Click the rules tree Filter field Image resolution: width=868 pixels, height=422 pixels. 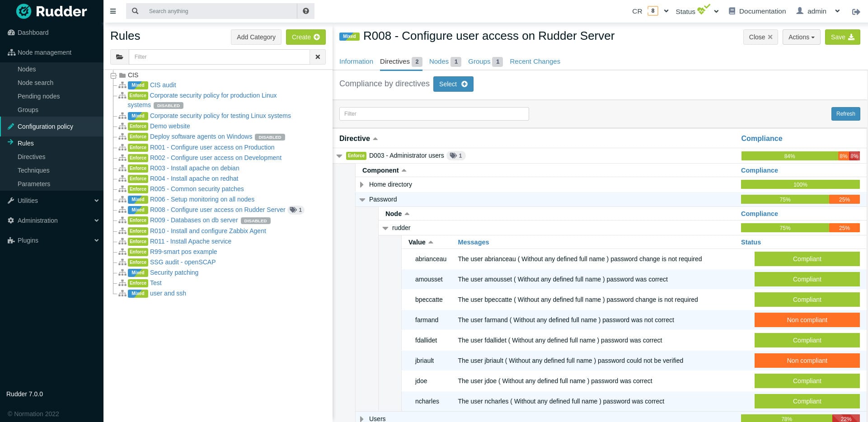[219, 57]
